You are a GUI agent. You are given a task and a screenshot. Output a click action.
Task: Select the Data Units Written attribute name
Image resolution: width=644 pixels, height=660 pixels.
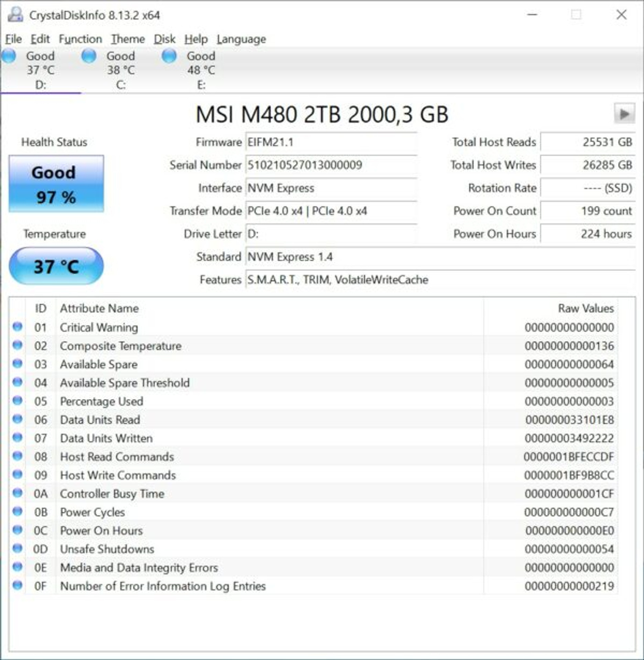point(106,438)
